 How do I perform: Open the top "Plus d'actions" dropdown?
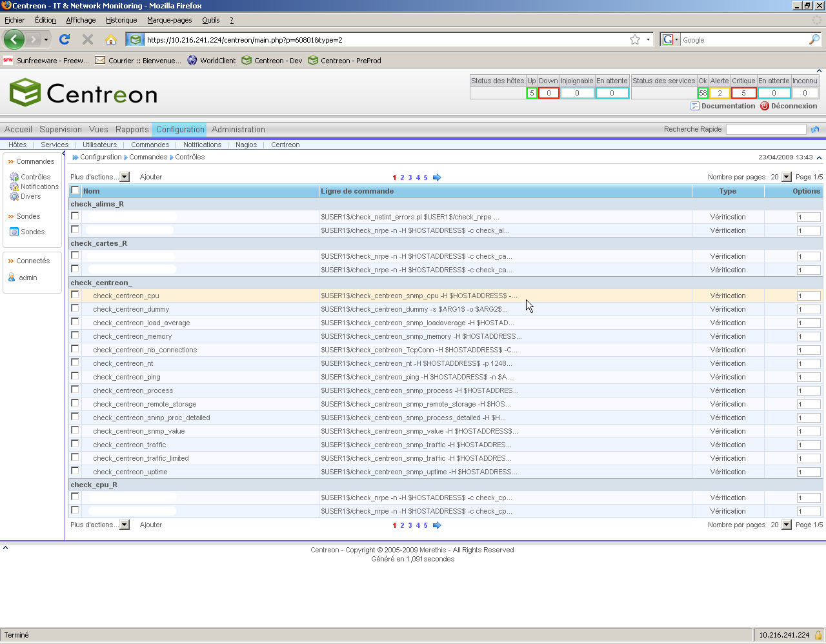[125, 177]
